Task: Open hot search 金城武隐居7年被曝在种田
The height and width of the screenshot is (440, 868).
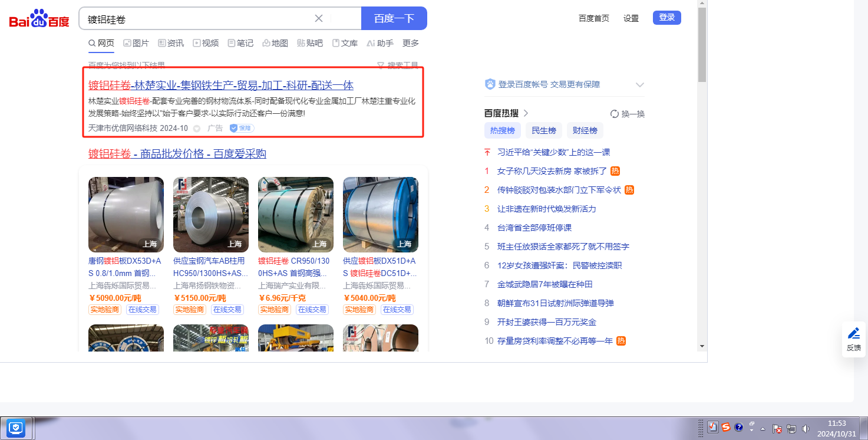Action: click(x=545, y=284)
